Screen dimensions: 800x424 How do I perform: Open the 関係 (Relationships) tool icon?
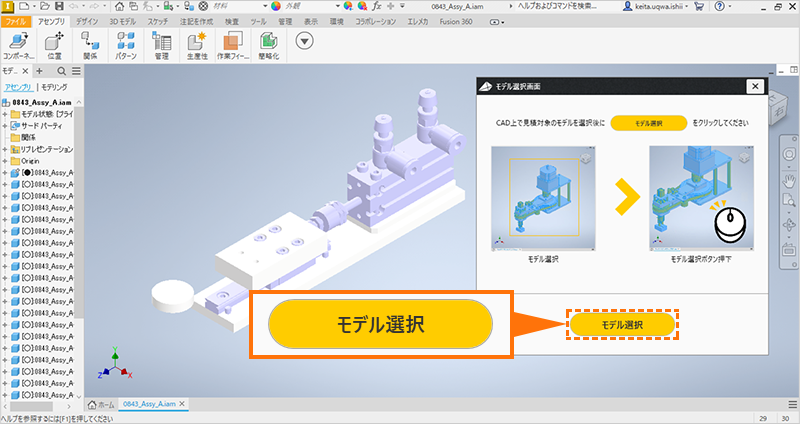click(90, 40)
